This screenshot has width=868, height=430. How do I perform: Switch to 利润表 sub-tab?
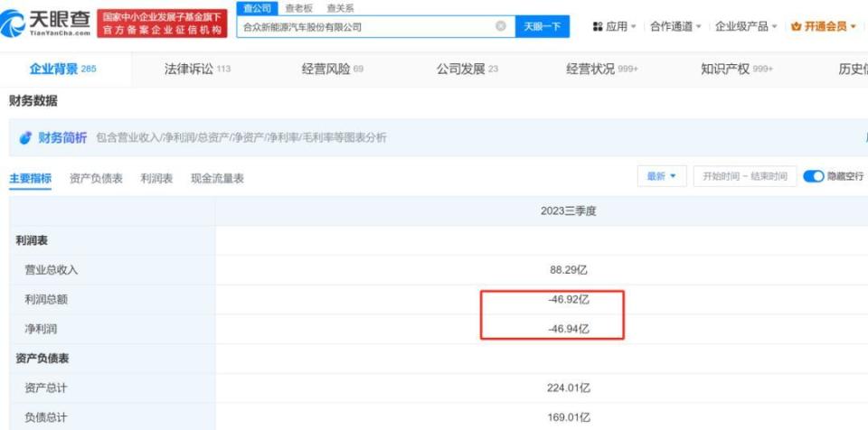pos(156,178)
